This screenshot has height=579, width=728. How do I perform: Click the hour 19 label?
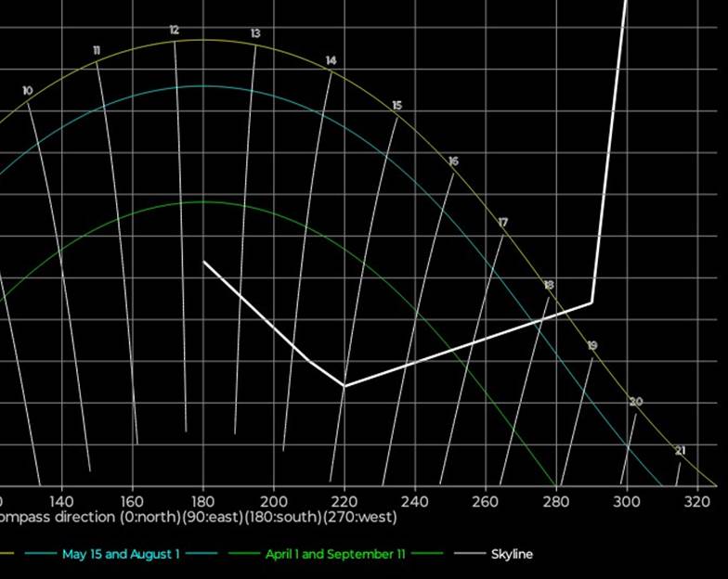click(592, 346)
